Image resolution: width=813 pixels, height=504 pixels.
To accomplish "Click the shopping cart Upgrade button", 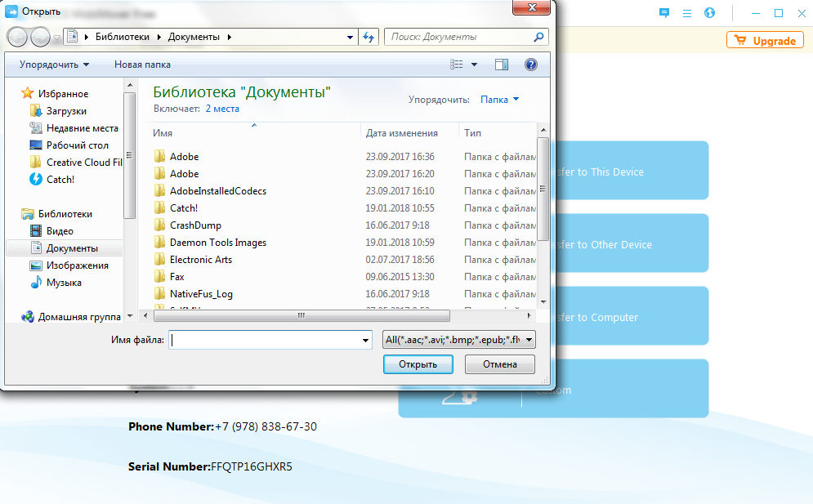I will [764, 41].
